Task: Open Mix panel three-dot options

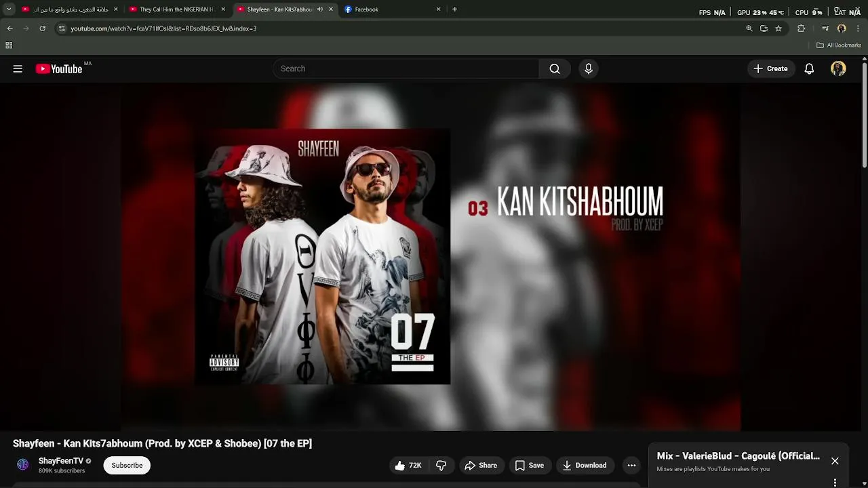Action: (x=835, y=483)
